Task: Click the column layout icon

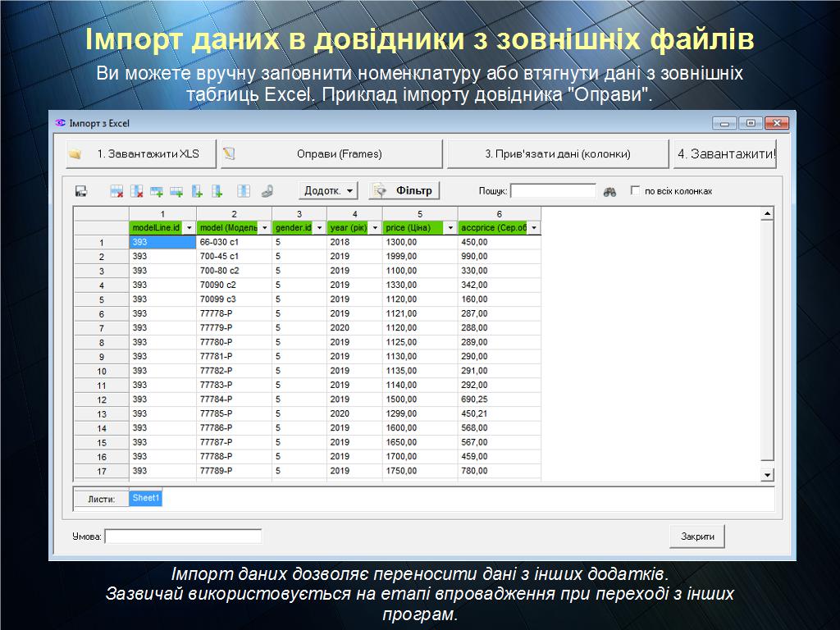Action: point(244,191)
